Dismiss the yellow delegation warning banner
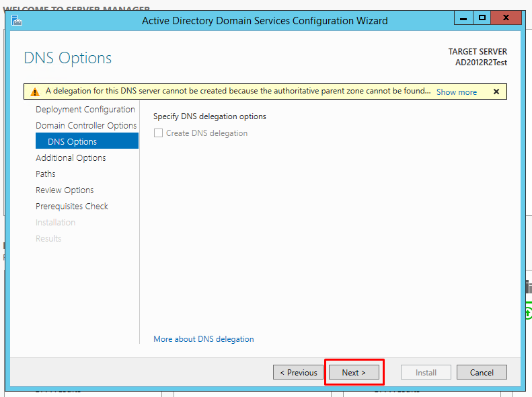Viewport: 532px width, 397px height. click(x=496, y=92)
